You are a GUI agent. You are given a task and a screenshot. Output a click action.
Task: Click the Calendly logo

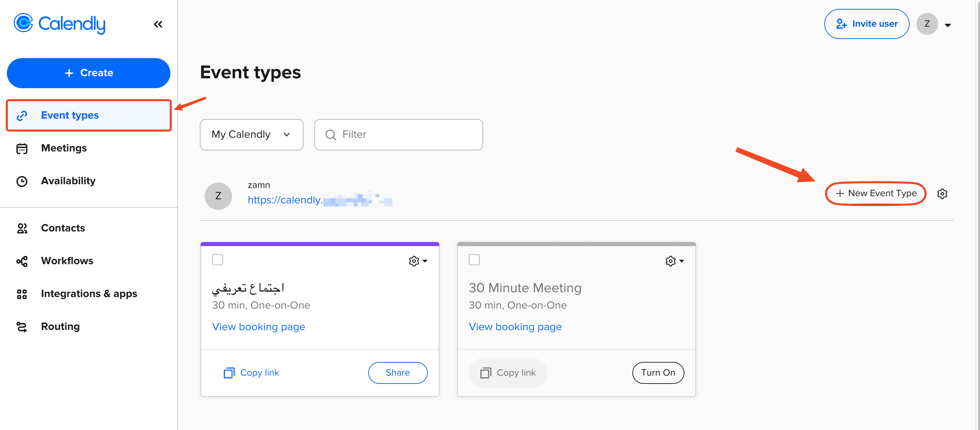pyautogui.click(x=59, y=24)
